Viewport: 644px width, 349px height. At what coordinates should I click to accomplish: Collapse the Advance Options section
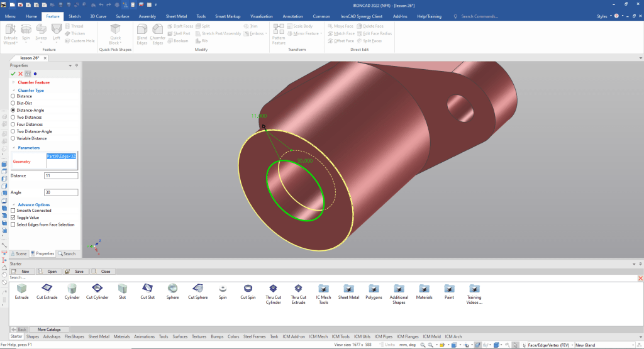(14, 204)
